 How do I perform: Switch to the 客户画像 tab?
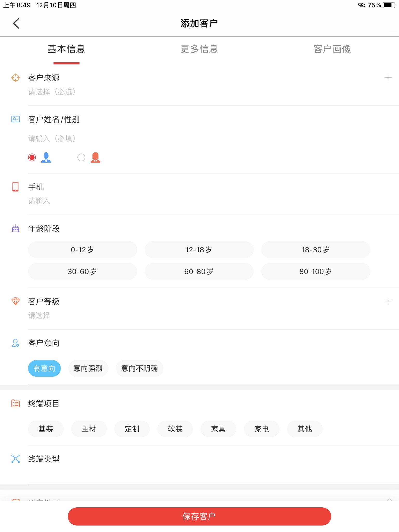click(332, 49)
